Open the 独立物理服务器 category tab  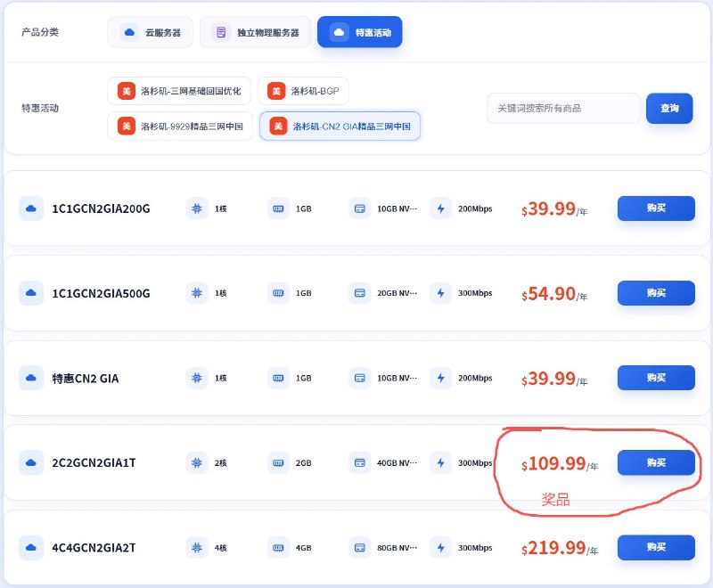(255, 32)
